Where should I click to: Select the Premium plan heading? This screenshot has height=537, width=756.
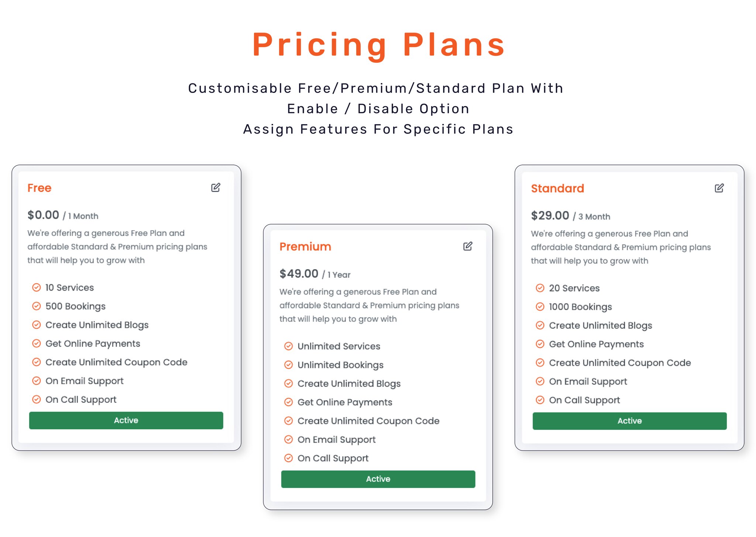305,246
